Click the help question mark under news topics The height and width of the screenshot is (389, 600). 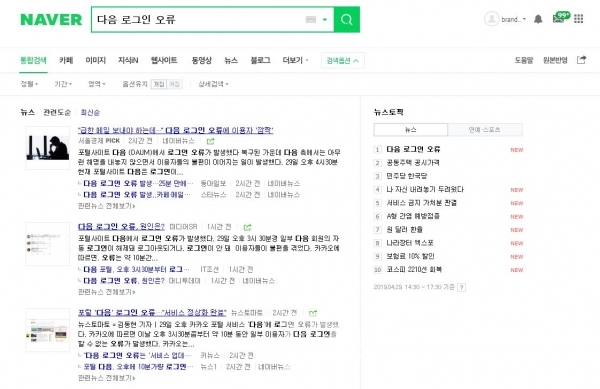tap(461, 287)
